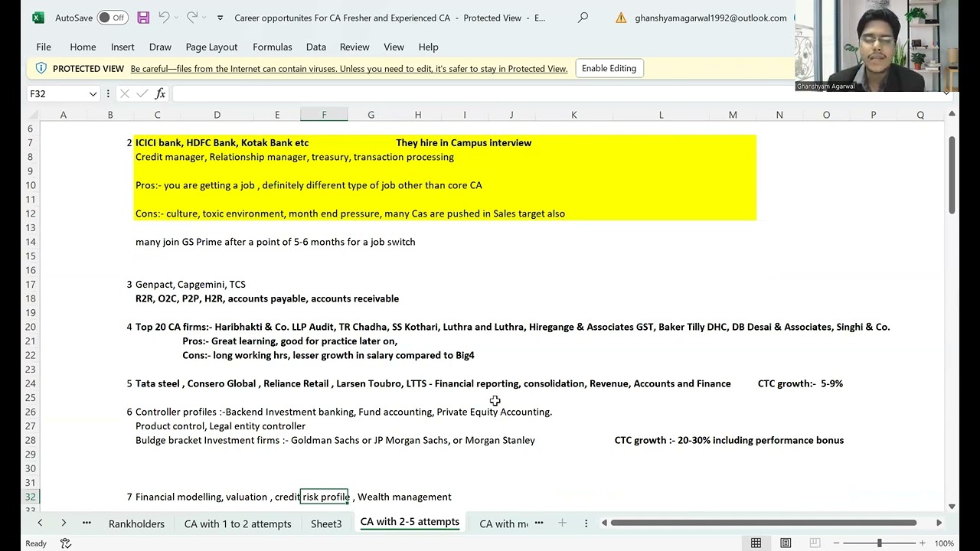Viewport: 980px width, 551px height.
Task: Click cell text 'ICICI bank, HDFC Bank, Kotak Bank etc'
Action: (x=222, y=143)
